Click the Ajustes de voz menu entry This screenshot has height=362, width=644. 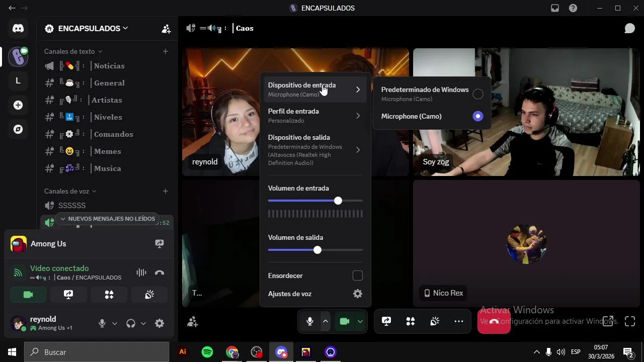pyautogui.click(x=315, y=294)
